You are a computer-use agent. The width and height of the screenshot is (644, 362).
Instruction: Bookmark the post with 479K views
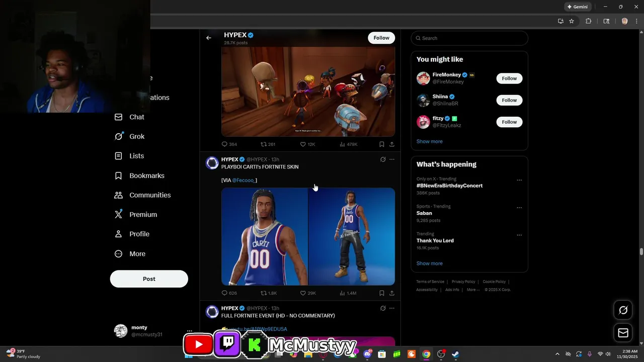(x=382, y=144)
